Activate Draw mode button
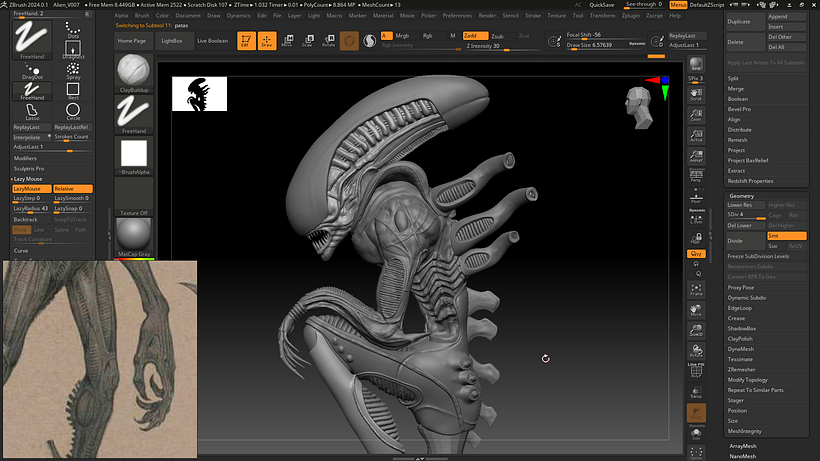 click(267, 41)
